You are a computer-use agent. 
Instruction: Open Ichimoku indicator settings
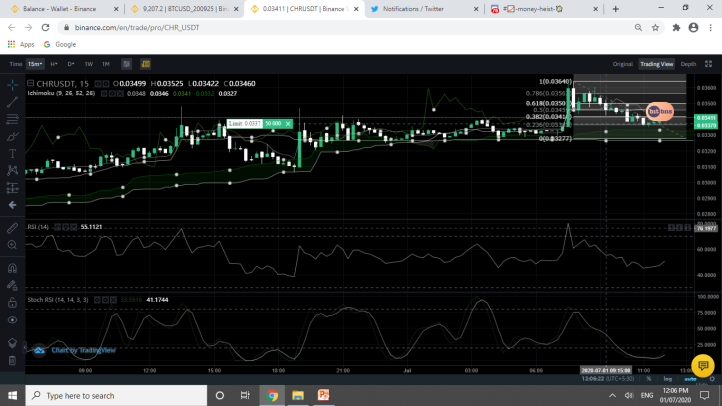pyautogui.click(x=112, y=93)
